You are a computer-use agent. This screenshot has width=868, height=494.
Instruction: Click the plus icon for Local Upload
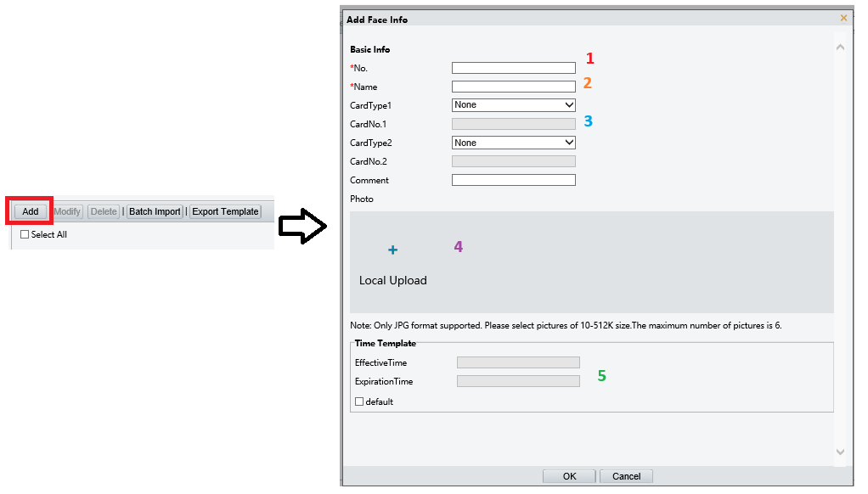coord(392,250)
